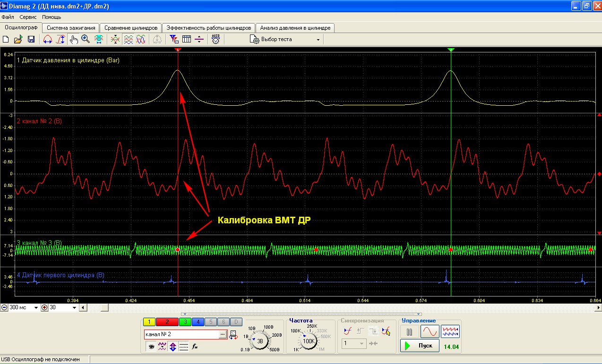Image resolution: width=602 pixels, height=364 pixels.
Task: Toggle the table grid view icon
Action: click(186, 40)
